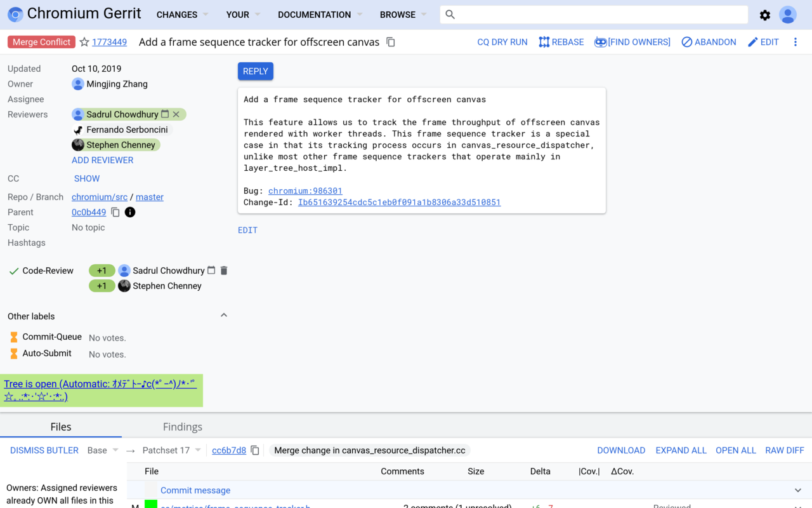Click reviewer chip Stephen Chenney
Screen dimensions: 812x508
[116, 145]
